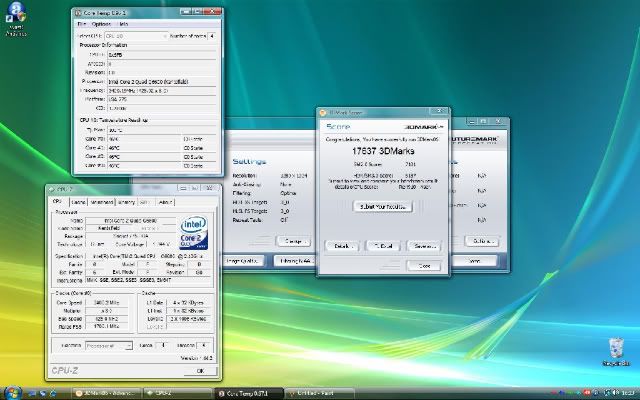Viewport: 640px width, 400px height.
Task: Switch to CPU-Z taskbar button
Action: [x=178, y=393]
